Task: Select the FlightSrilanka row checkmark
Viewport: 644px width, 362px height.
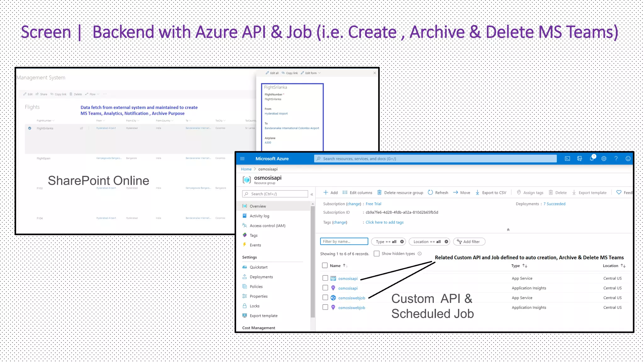Action: (x=30, y=128)
